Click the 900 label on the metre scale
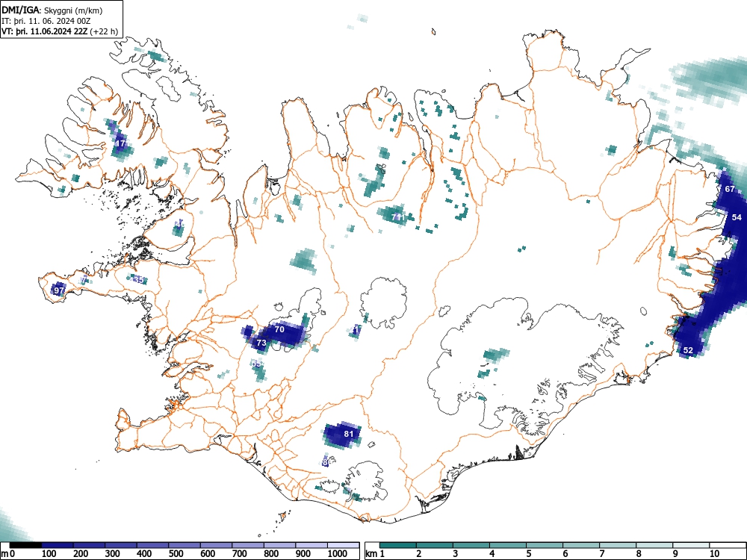747x560 pixels. coord(303,553)
